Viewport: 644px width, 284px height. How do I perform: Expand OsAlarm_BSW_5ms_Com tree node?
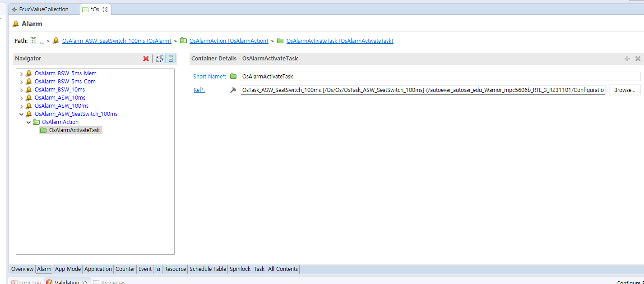pos(21,82)
